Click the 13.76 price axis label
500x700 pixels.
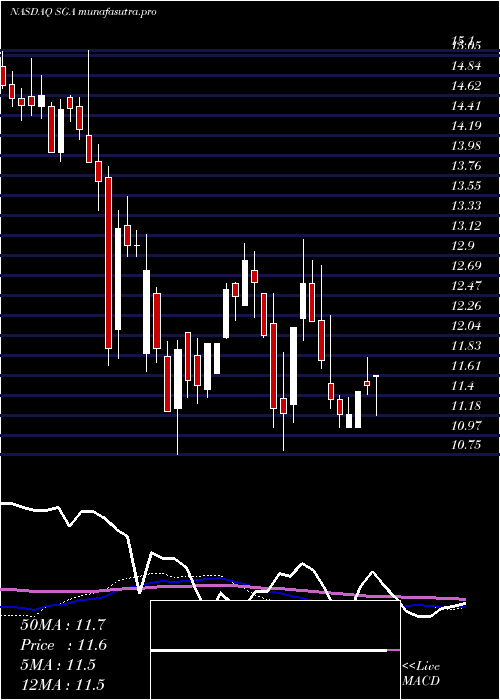click(x=466, y=166)
